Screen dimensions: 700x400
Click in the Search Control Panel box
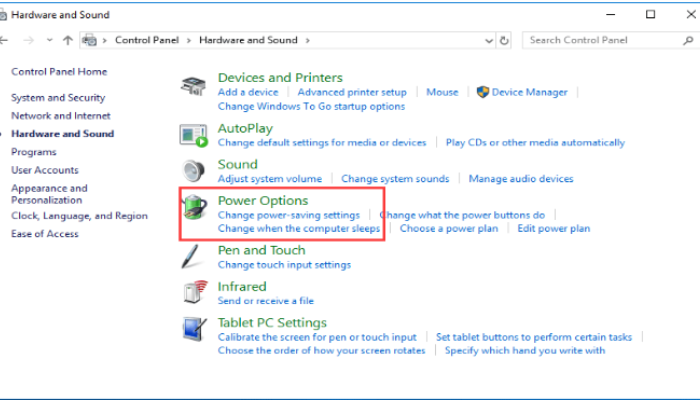click(x=598, y=40)
